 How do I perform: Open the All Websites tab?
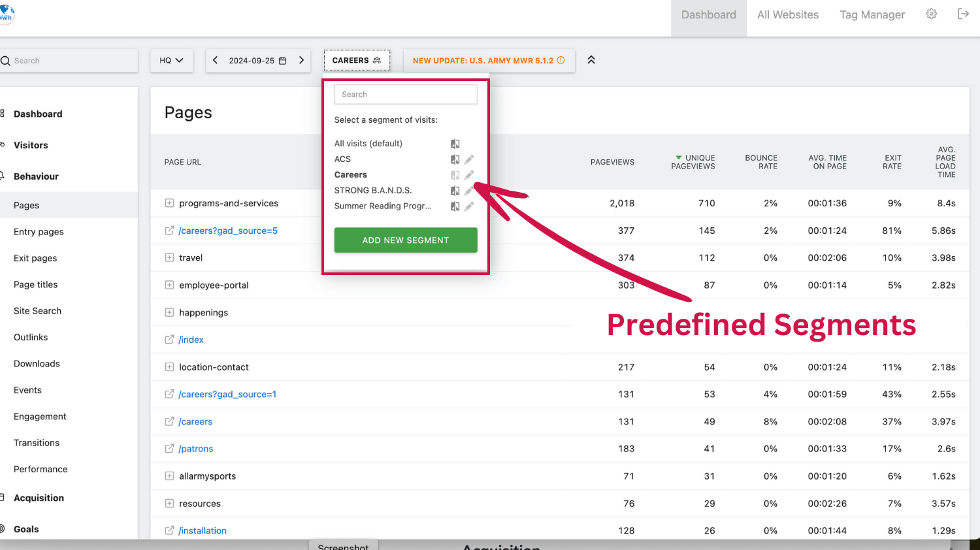pos(788,15)
